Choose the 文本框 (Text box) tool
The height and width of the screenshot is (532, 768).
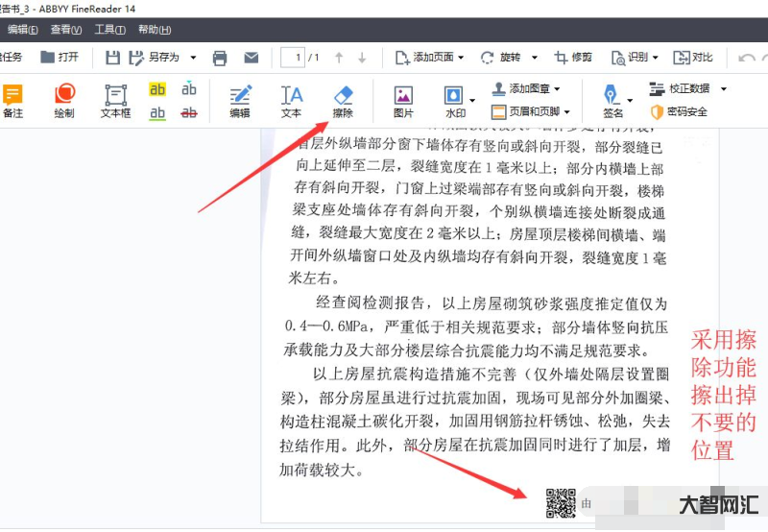coord(115,101)
